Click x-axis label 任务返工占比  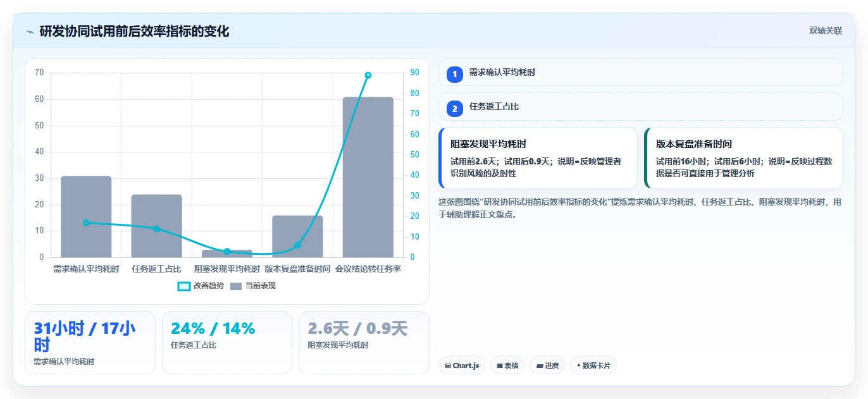156,269
